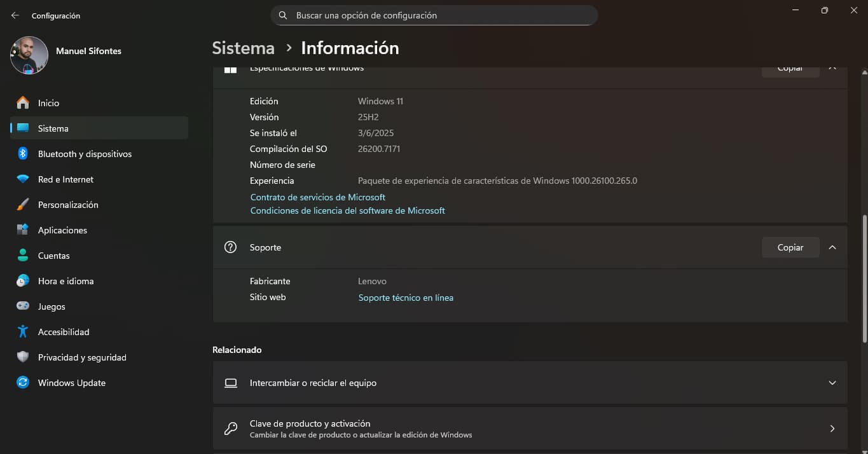Viewport: 868px width, 454px height.
Task: Collapse the Soporte section
Action: (x=832, y=247)
